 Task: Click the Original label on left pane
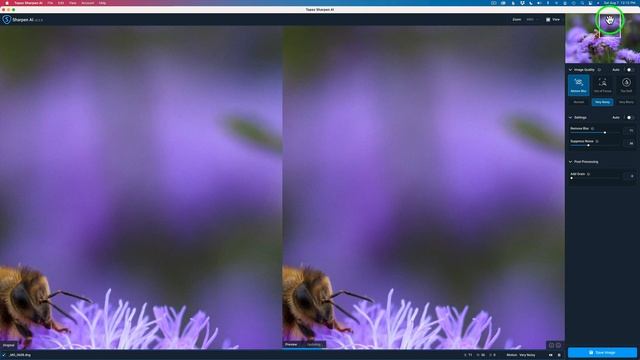coord(9,345)
